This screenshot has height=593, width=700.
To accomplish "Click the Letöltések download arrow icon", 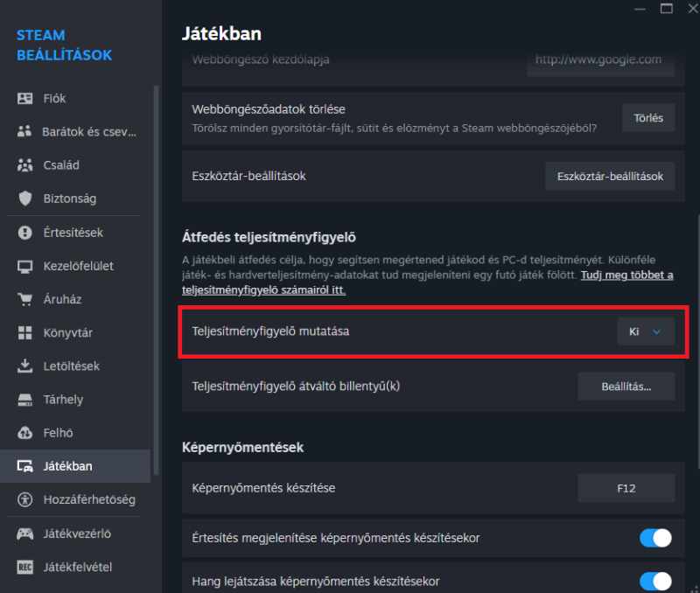I will [25, 366].
